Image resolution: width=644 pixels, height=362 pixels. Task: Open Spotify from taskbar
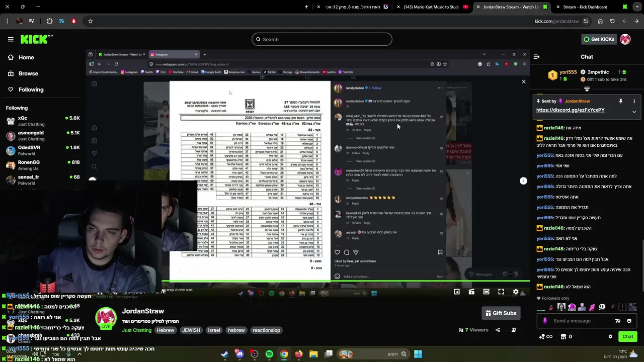[269, 354]
